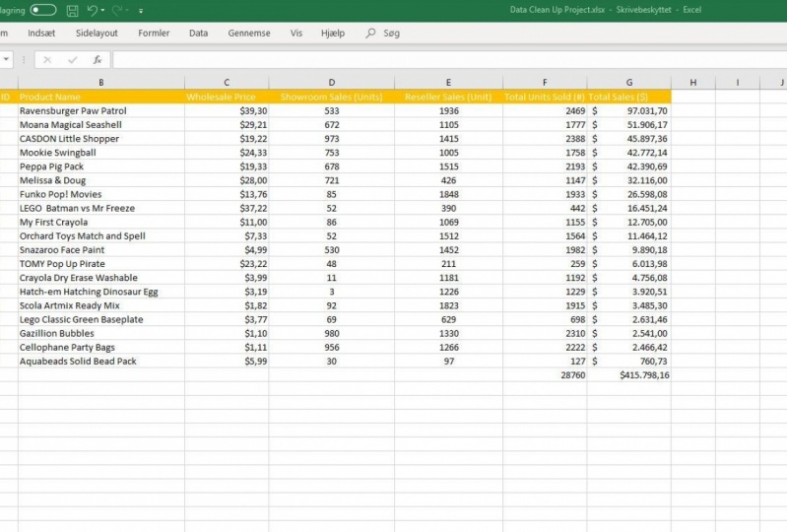
Task: Open the Hjælp ribbon tab
Action: (x=333, y=33)
